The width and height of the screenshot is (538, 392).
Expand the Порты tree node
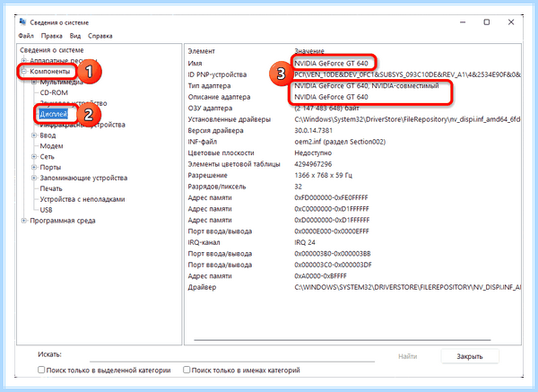(34, 167)
